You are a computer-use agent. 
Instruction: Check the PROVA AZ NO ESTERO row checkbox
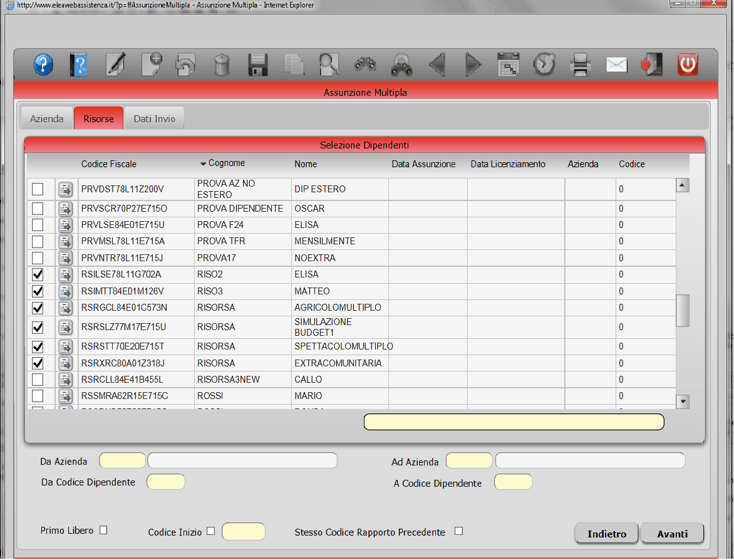[38, 189]
